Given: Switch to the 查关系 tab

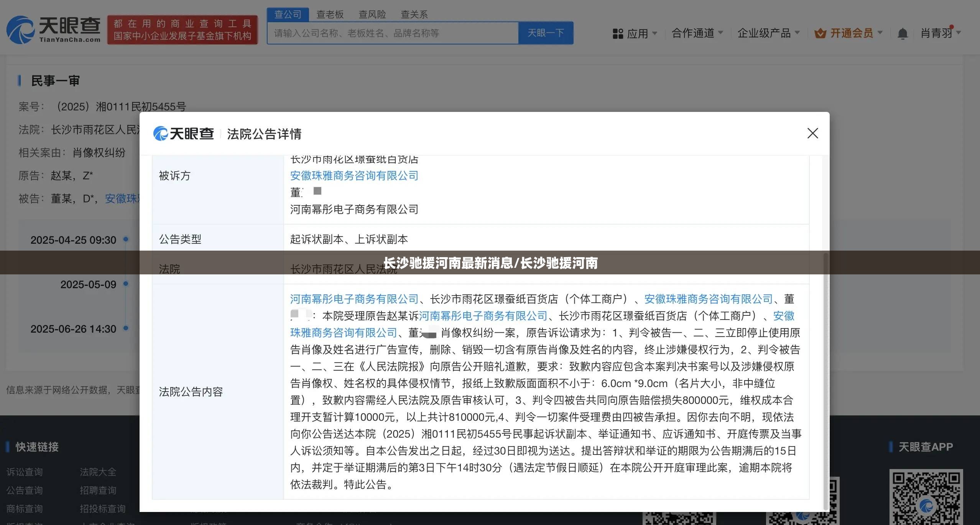Looking at the screenshot, I should tap(414, 15).
